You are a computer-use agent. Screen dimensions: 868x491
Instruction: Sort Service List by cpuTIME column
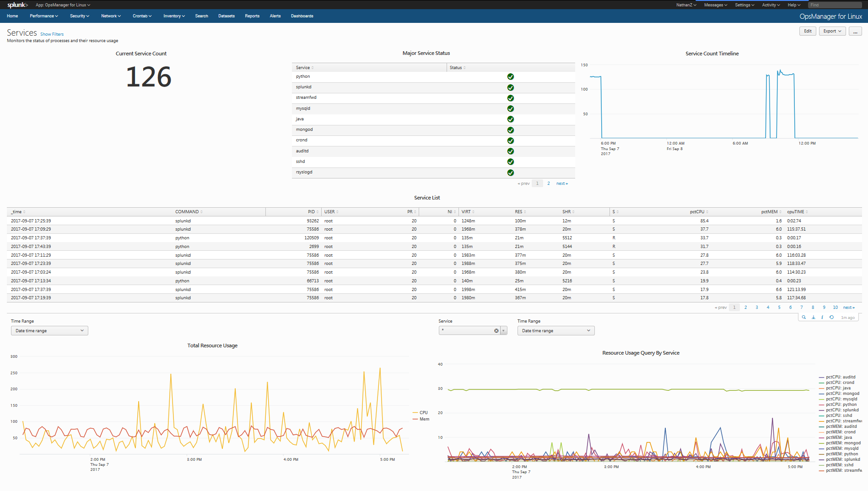pos(798,212)
